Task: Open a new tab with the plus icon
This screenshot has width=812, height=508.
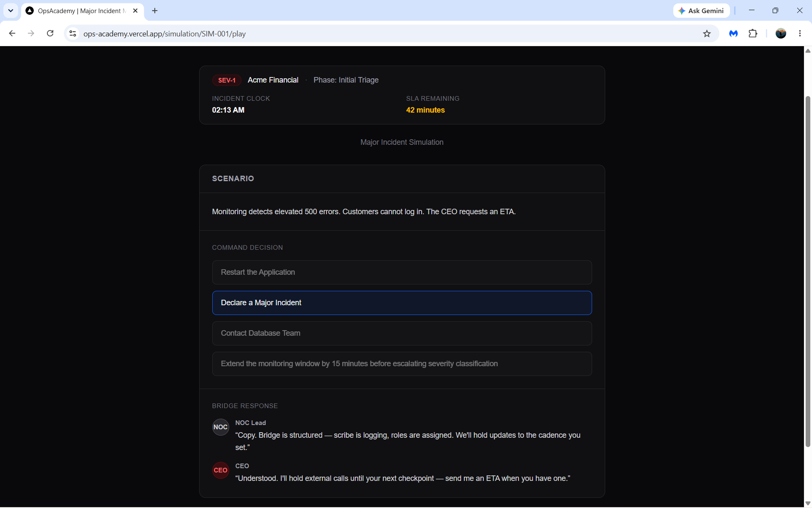Action: pos(155,11)
